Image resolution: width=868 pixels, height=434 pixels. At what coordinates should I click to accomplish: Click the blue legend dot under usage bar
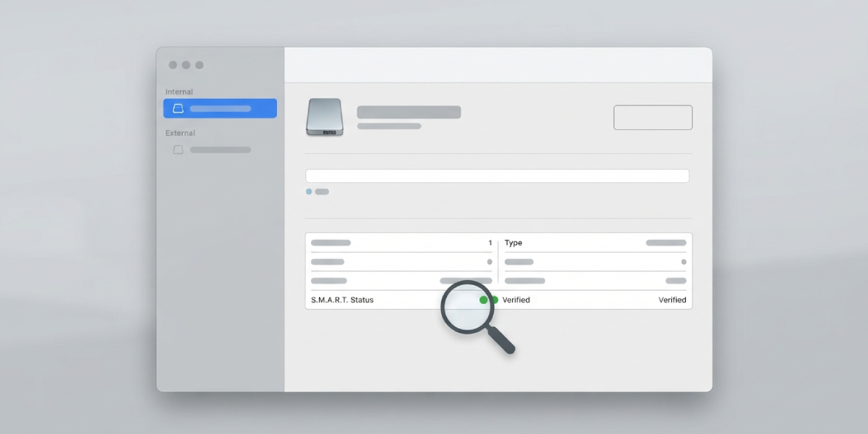pos(309,192)
